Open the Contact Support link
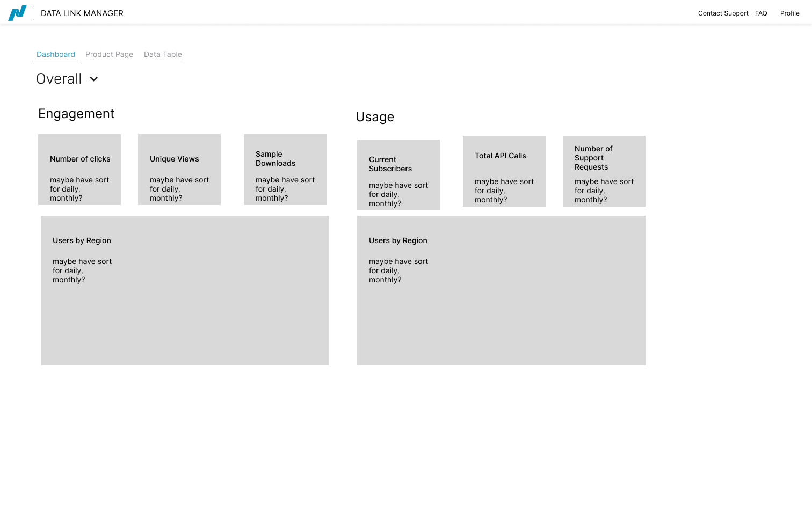This screenshot has height=527, width=812. point(723,13)
